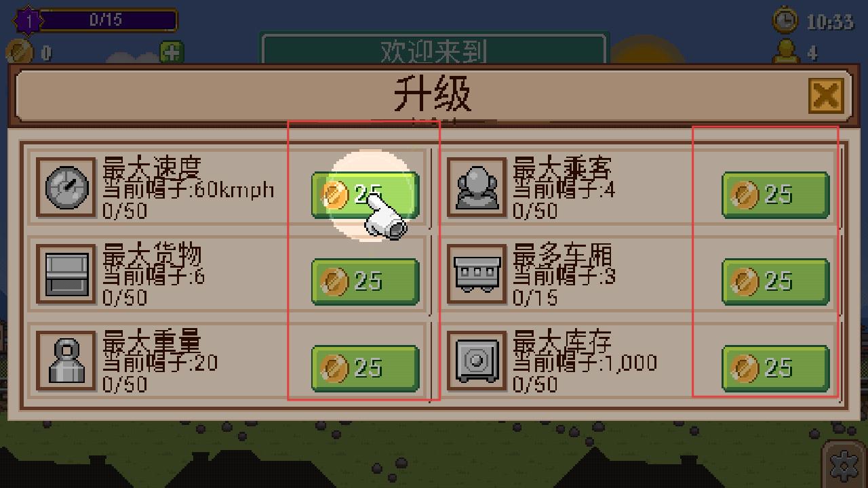Click the level 1 badge
868x488 pixels.
click(28, 20)
